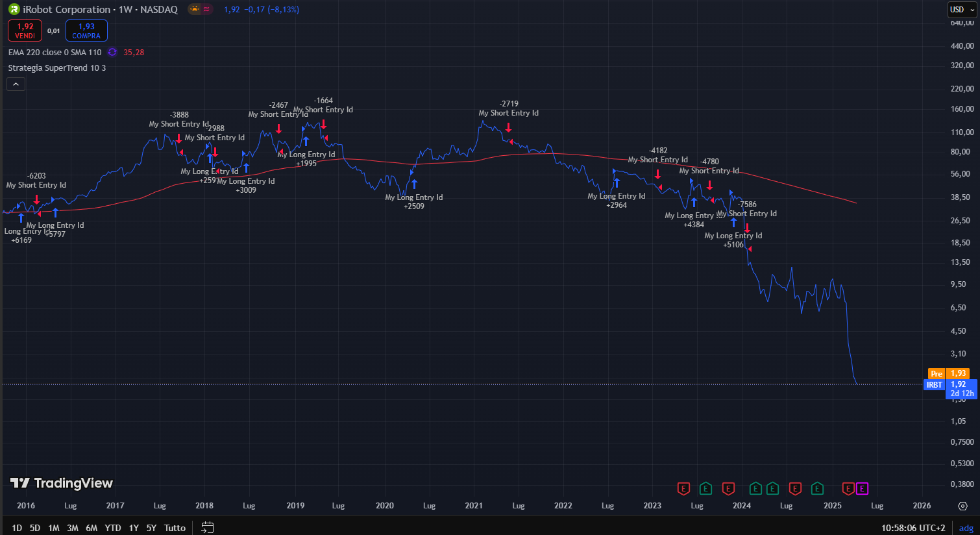
Task: Click the pink approximate-data wave icon
Action: coord(206,9)
